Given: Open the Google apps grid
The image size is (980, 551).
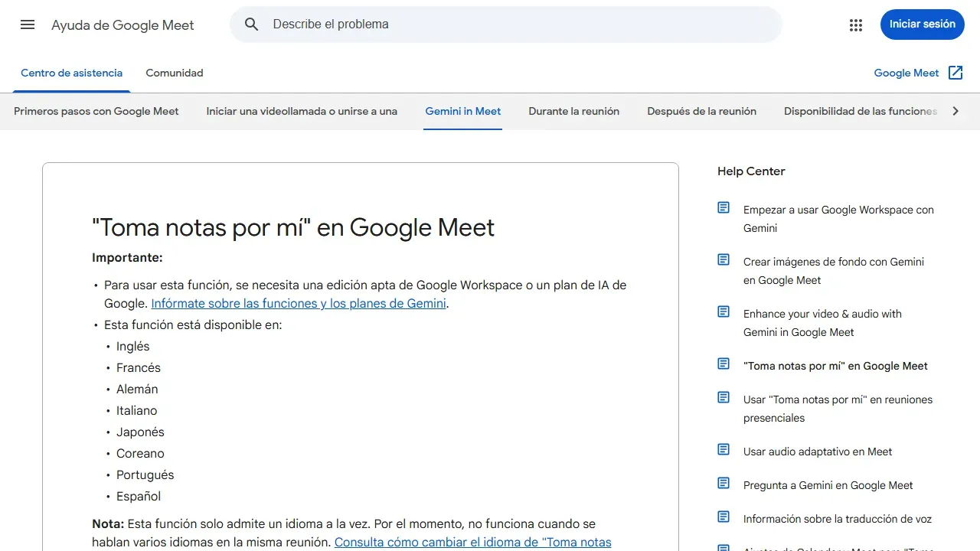Looking at the screenshot, I should pyautogui.click(x=856, y=24).
